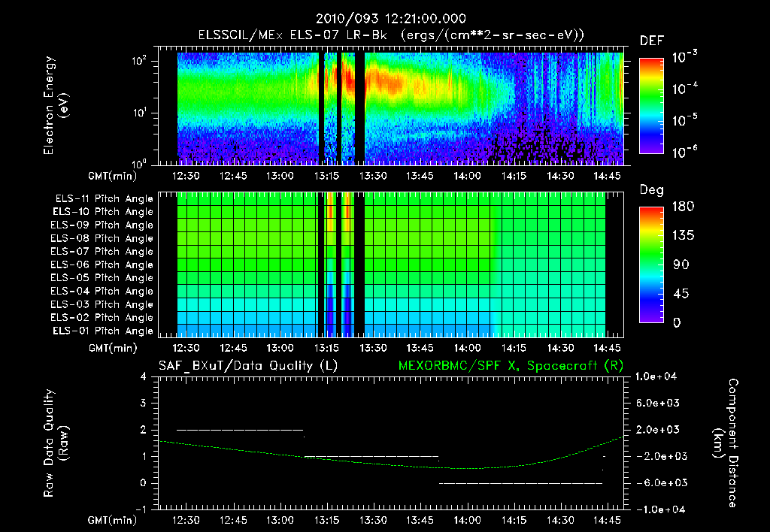The image size is (770, 532).
Task: Select the ELS-10 Pitch Angle row label
Action: 103,212
